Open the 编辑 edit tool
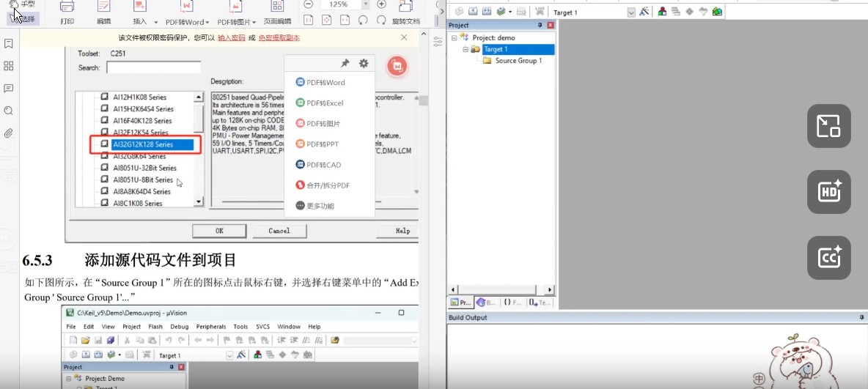Screen dimensions: 868x389 tap(103, 7)
